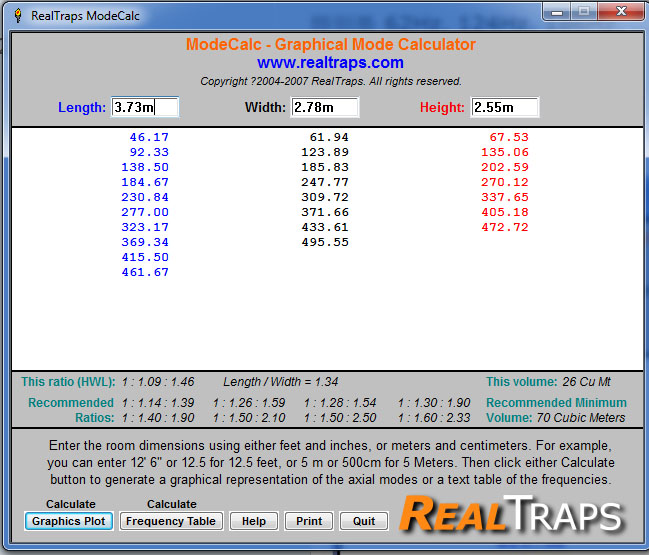Select the Height field showing 2.55m
Image resolution: width=649 pixels, height=555 pixels.
point(504,107)
